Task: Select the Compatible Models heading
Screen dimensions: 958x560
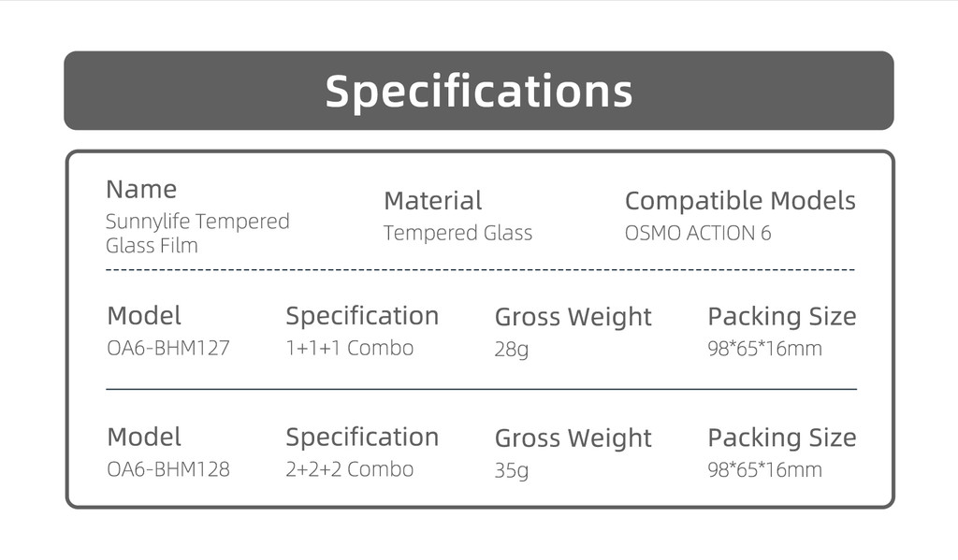Action: [739, 200]
